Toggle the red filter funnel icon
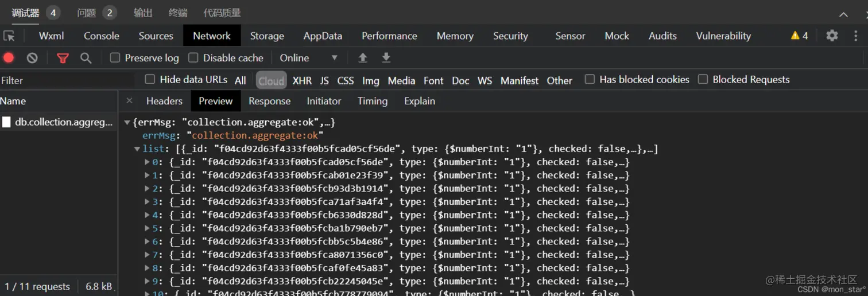 (x=63, y=58)
